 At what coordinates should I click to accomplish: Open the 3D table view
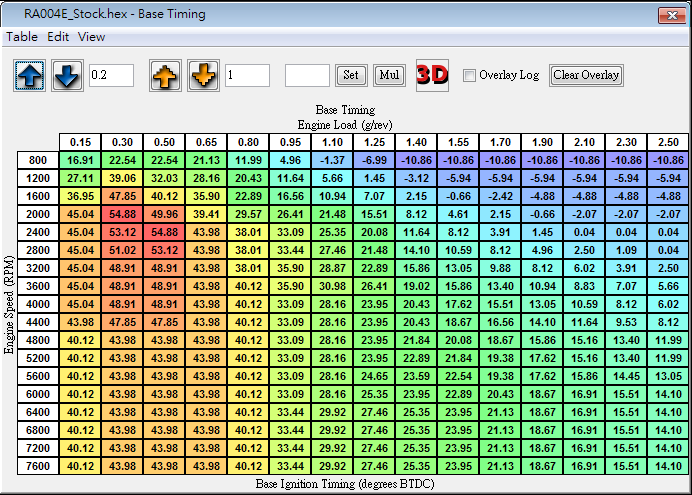432,75
